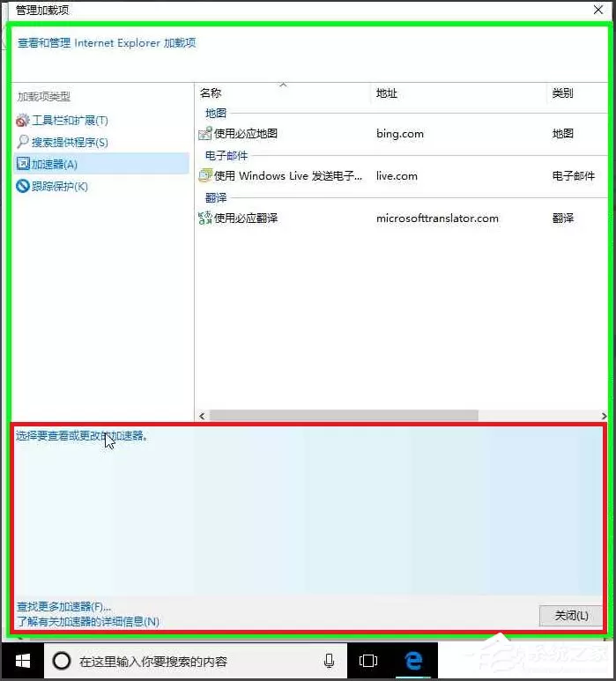The image size is (616, 681).
Task: Open the Windows Start menu
Action: (x=23, y=661)
